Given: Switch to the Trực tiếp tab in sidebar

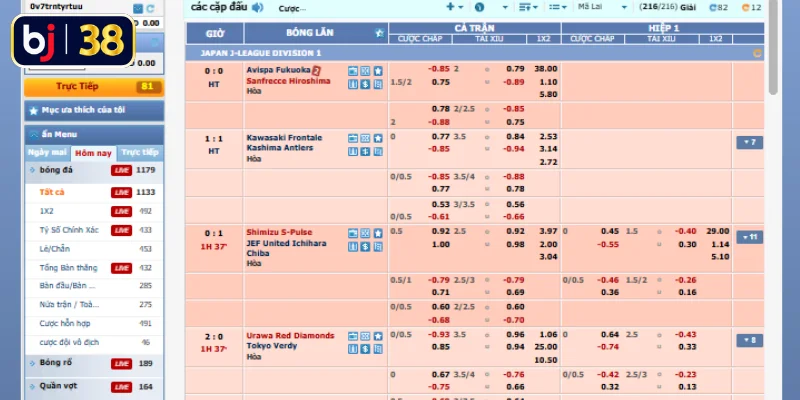Looking at the screenshot, I should pyautogui.click(x=140, y=153).
